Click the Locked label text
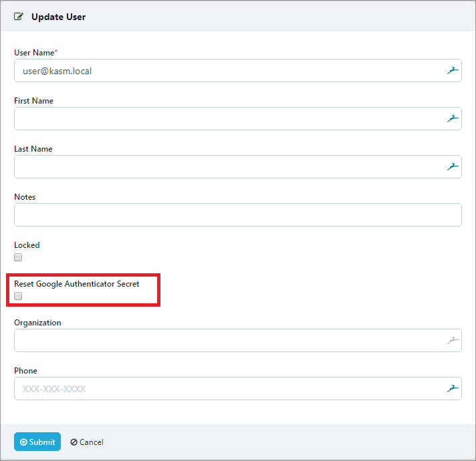 pyautogui.click(x=27, y=245)
